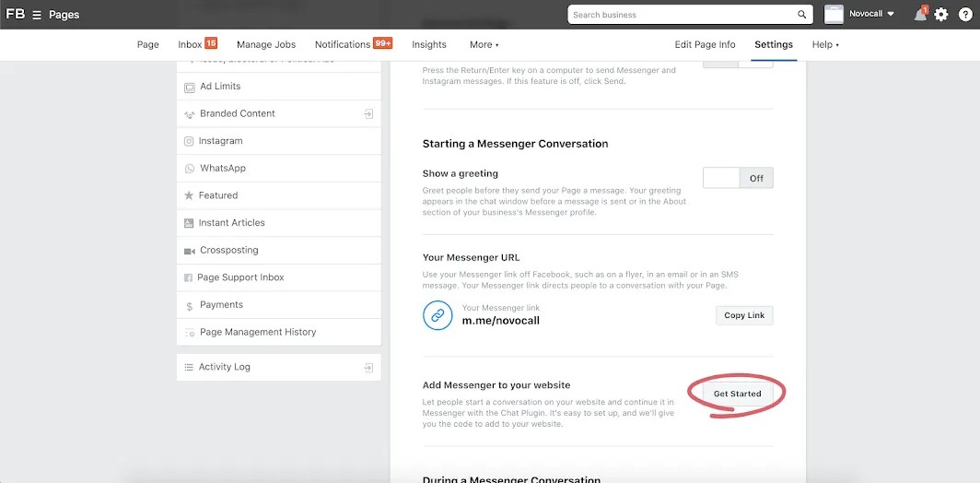Click the m.me/novocall link text
The image size is (980, 483).
[x=501, y=321]
